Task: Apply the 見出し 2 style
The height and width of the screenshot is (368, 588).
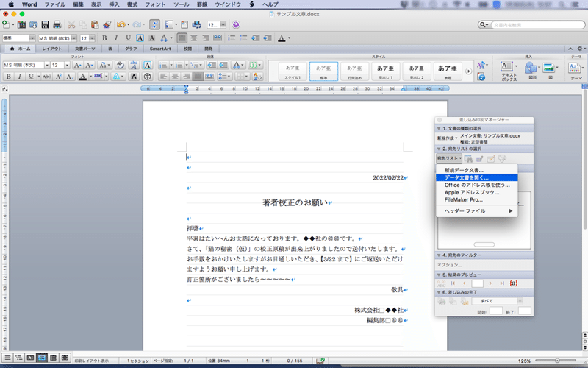Action: point(416,71)
